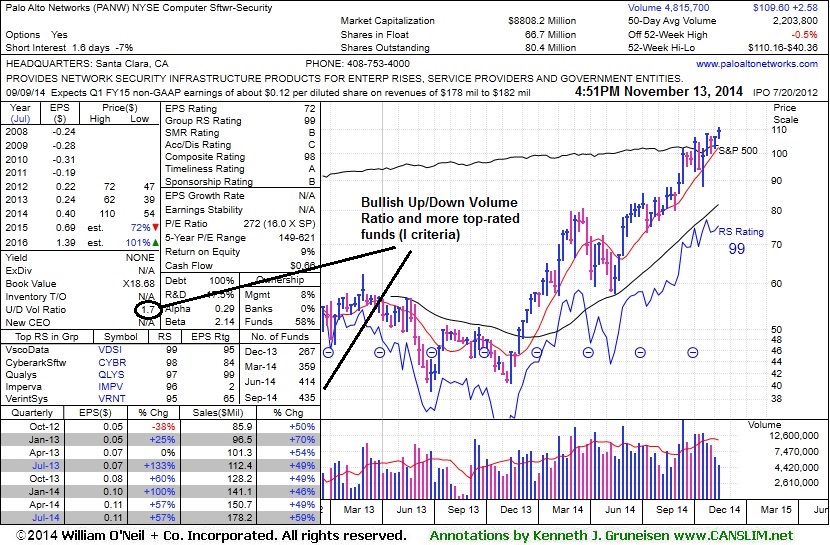Click the Sep-14 funds count 435
830x545 pixels.
[307, 397]
